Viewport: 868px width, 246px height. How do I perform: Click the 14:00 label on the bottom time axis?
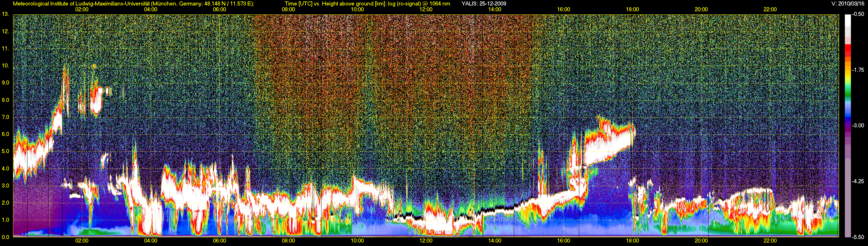[x=495, y=241]
